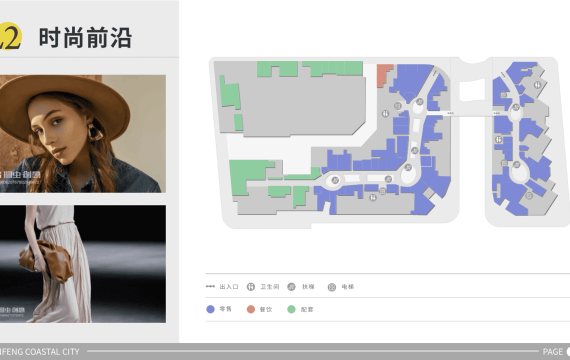Viewport: 570px width, 360px height.
Task: Click the 时尚前沿 heading text
Action: click(85, 37)
